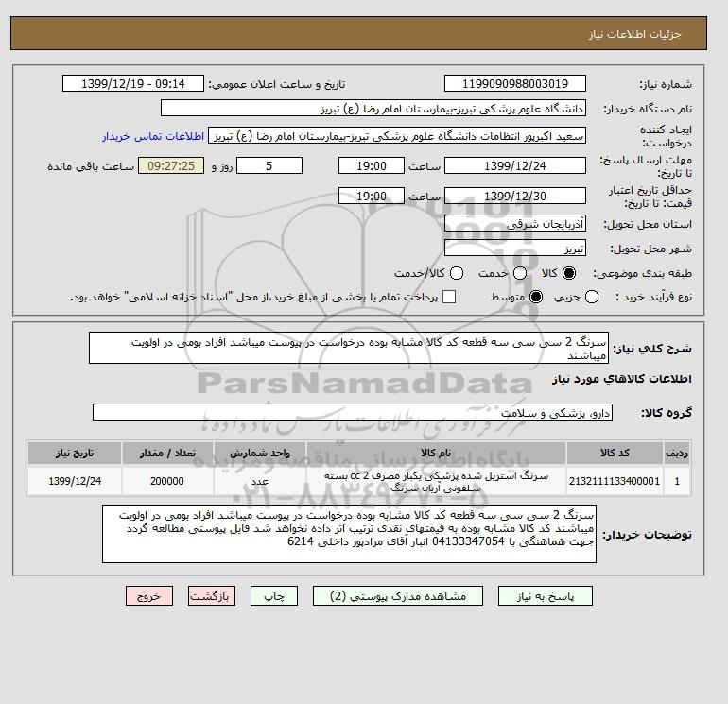Click the buyer organization name field
Viewport: 728px width, 704px height.
pyautogui.click(x=373, y=108)
